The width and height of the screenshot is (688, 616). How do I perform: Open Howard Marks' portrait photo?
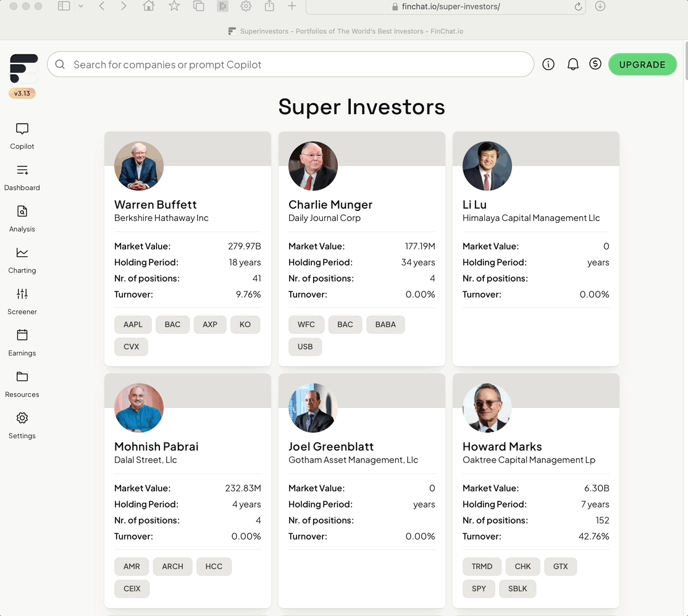pos(487,408)
